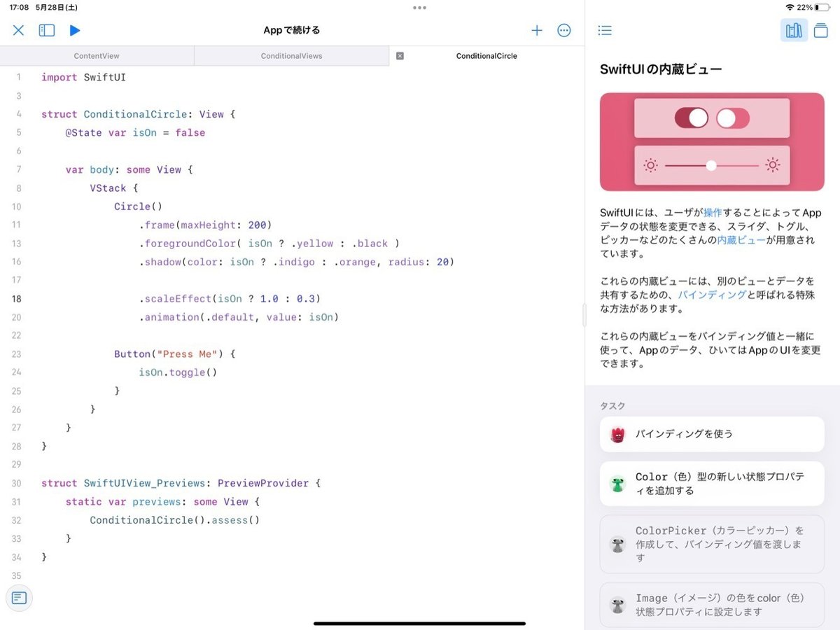Click the SwiftUIの内蔵ビュー heading

coord(661,69)
